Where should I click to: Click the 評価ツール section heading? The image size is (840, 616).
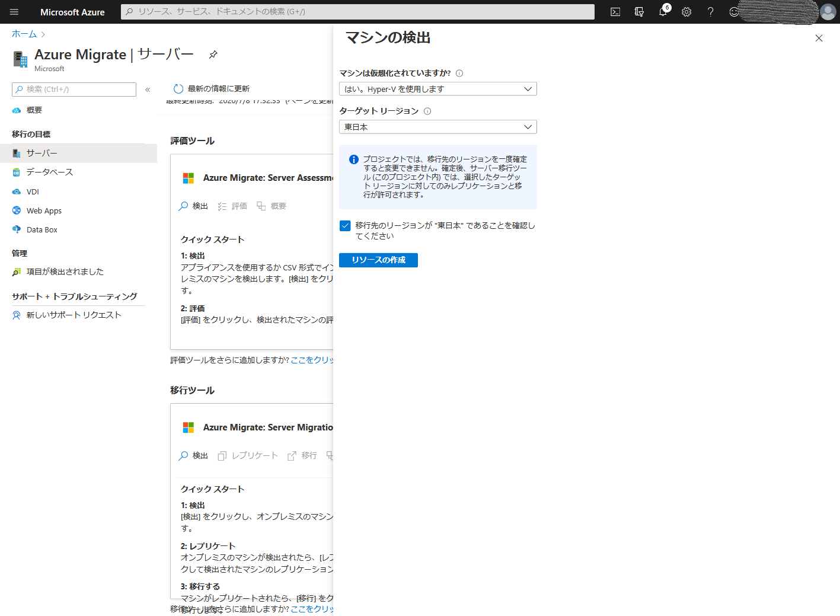click(x=193, y=141)
